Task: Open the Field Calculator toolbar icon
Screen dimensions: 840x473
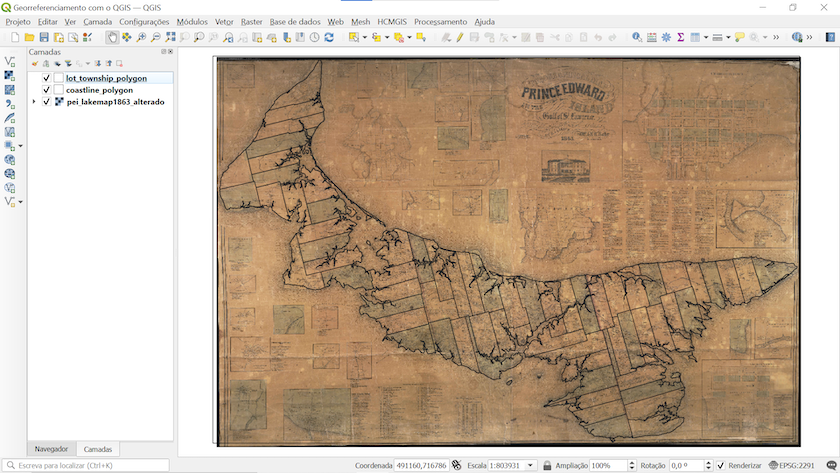Action: 651,37
